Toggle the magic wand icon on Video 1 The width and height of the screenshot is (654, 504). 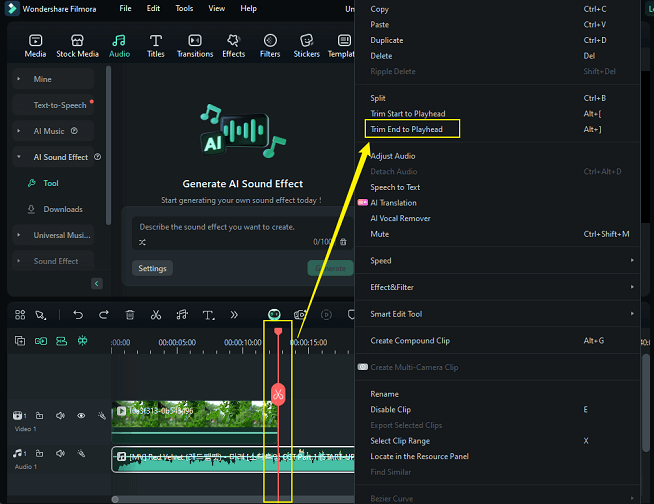coord(102,416)
